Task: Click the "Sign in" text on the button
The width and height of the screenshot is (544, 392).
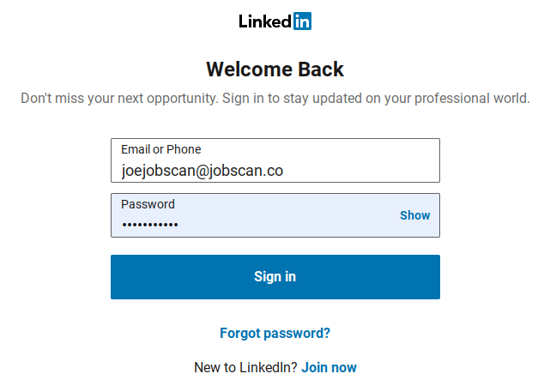Action: (275, 276)
